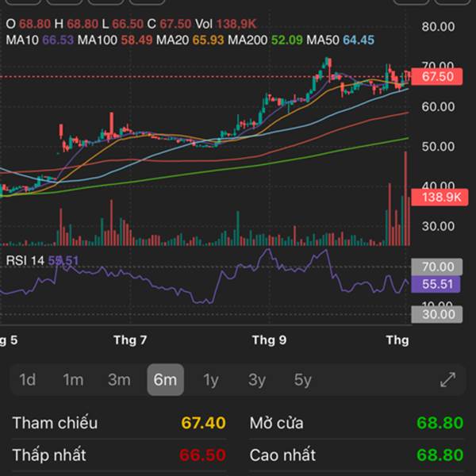Switch chart to the 1y range
This screenshot has width=476, height=476.
[211, 380]
